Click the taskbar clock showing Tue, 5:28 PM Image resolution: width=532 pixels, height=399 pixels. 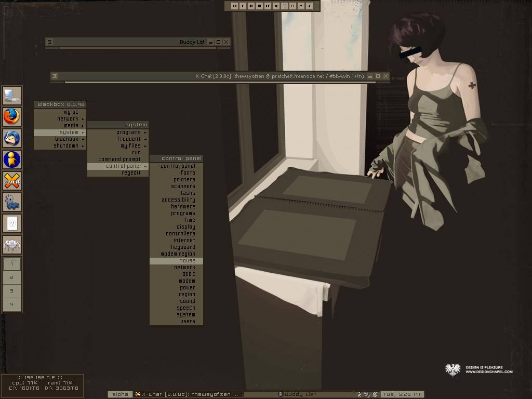402,394
